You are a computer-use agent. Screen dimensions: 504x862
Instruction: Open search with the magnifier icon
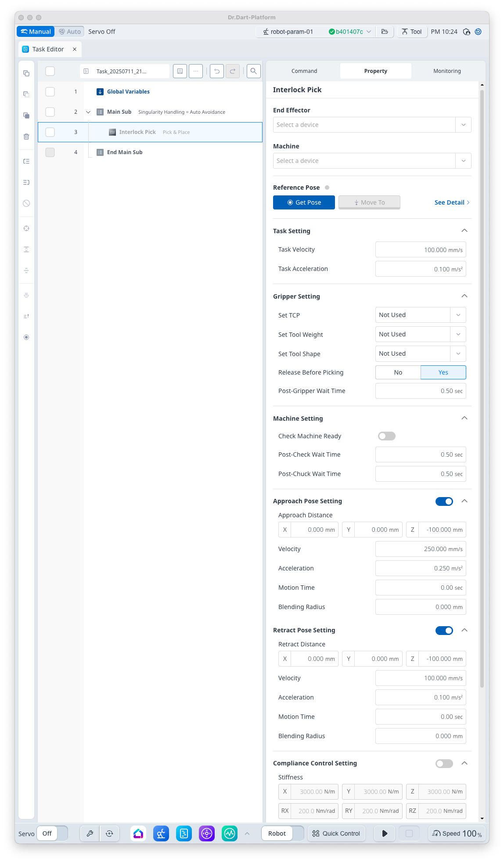click(x=253, y=71)
